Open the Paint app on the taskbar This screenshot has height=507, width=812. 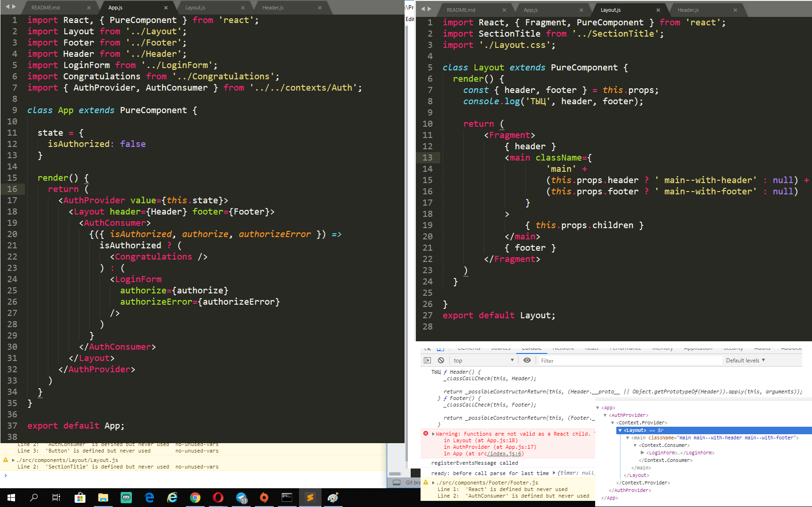click(x=333, y=498)
